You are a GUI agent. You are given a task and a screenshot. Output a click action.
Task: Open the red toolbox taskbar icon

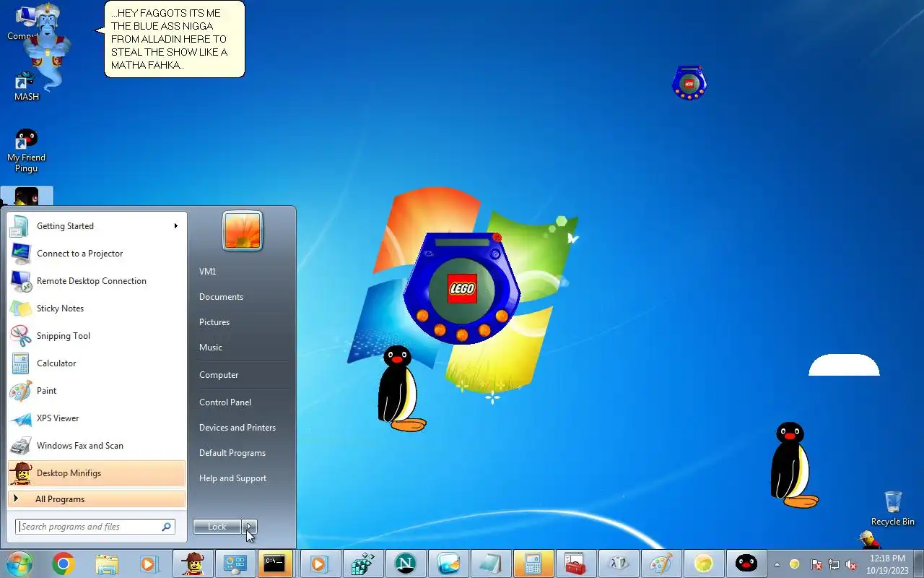576,564
